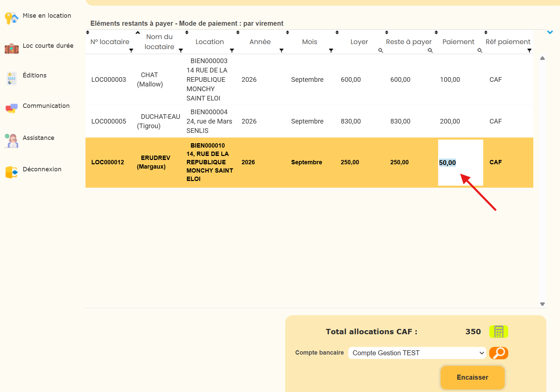Click payment 200,00 in DUCHAT-EAU row
The height and width of the screenshot is (392, 560).
pyautogui.click(x=450, y=121)
